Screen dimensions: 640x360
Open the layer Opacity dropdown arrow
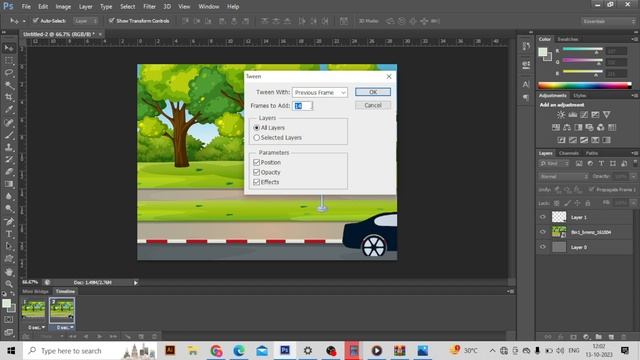click(633, 176)
